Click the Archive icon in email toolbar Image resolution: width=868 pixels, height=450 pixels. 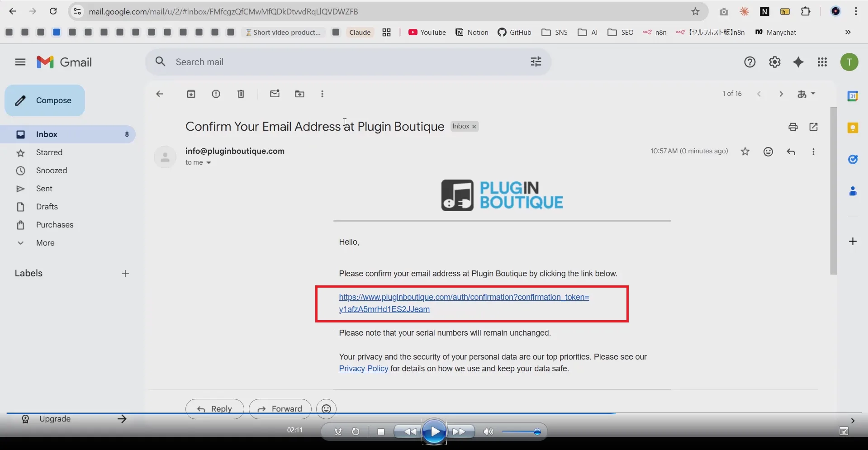191,94
